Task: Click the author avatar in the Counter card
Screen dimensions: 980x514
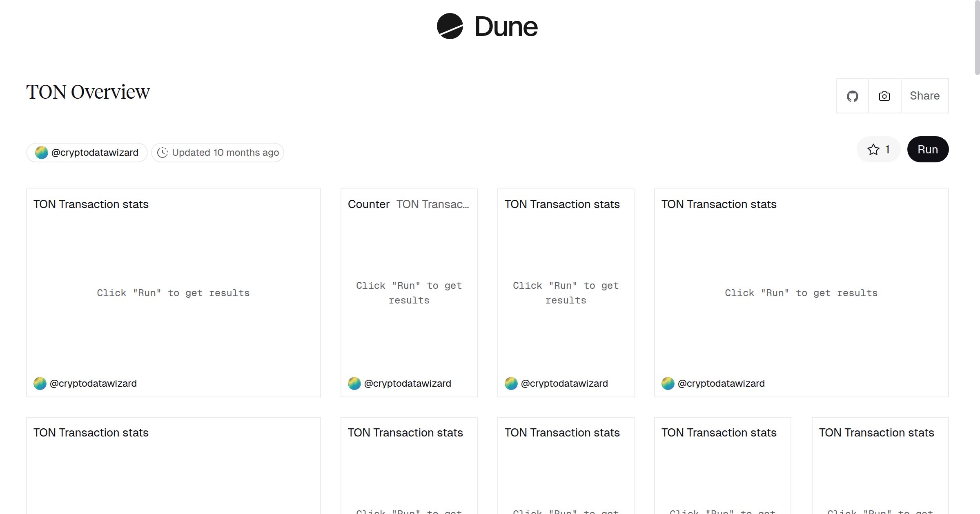Action: pos(354,383)
